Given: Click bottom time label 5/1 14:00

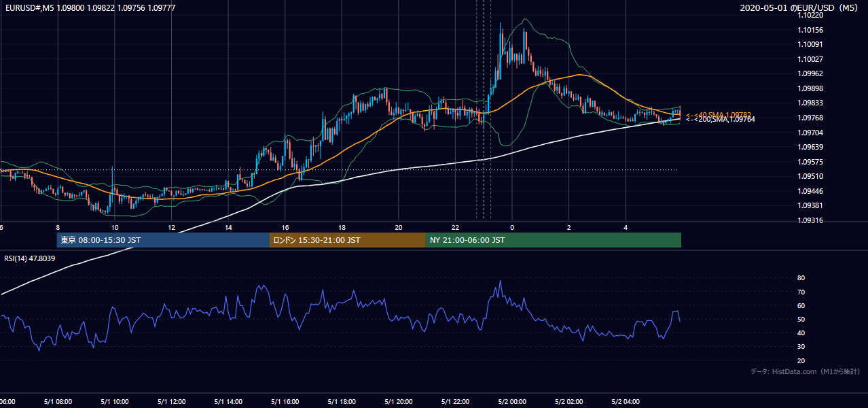Looking at the screenshot, I should pyautogui.click(x=228, y=402).
